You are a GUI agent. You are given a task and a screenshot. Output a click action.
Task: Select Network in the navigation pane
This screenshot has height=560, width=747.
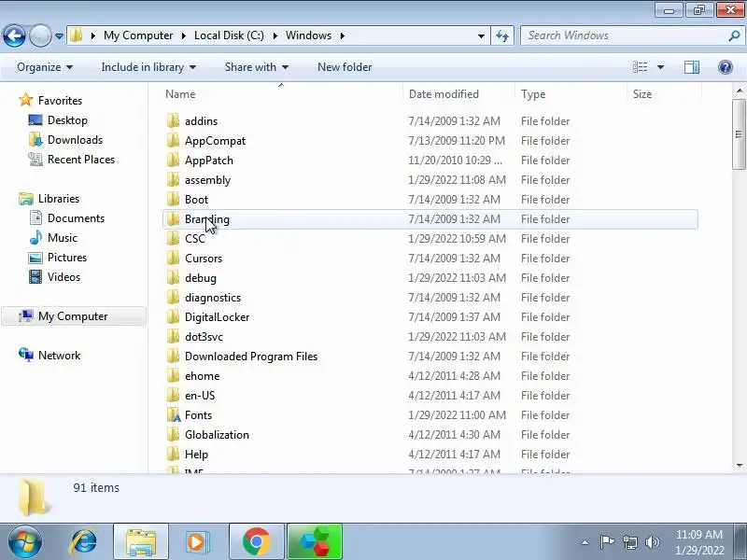pyautogui.click(x=59, y=356)
